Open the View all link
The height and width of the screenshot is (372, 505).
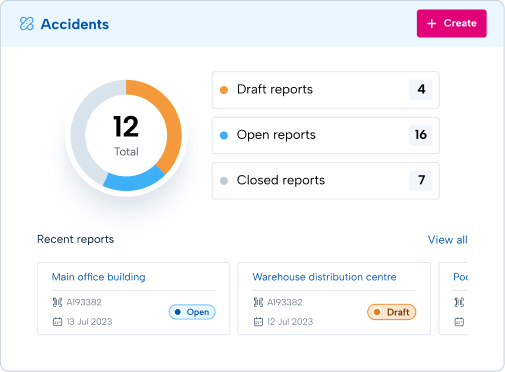(447, 240)
